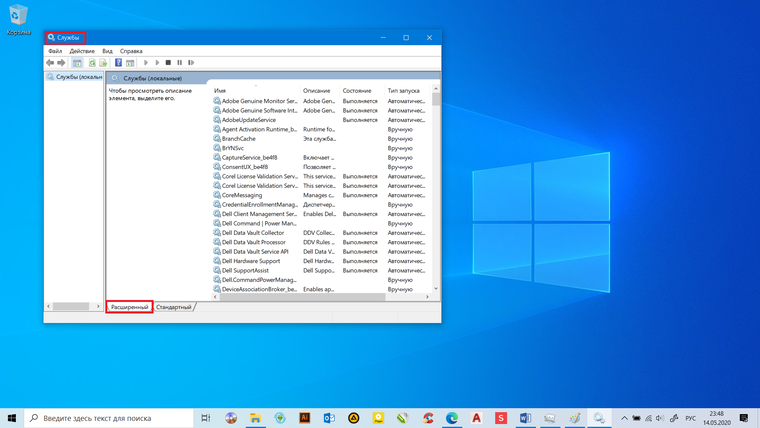Open File Explorer from the taskbar
The height and width of the screenshot is (428, 760).
255,418
